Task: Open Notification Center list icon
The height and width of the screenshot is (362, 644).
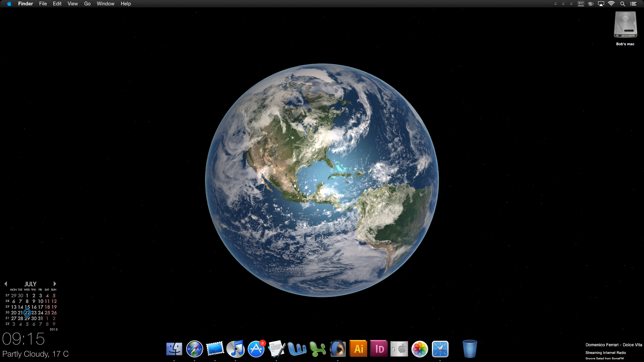Action: tap(633, 4)
